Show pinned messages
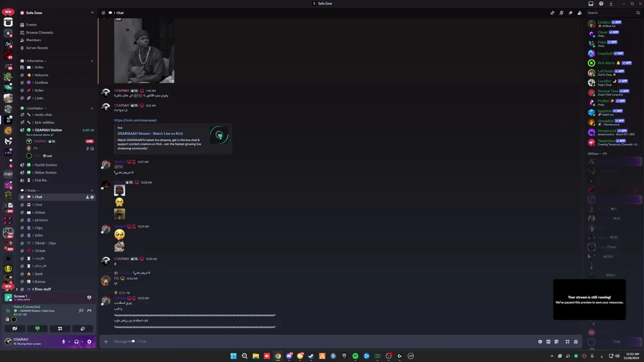This screenshot has height=362, width=644. 570,13
